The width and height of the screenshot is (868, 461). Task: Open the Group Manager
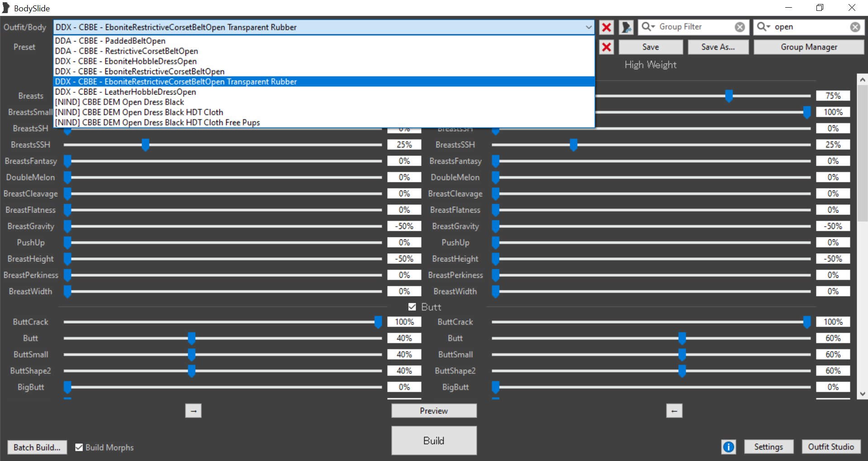click(809, 47)
